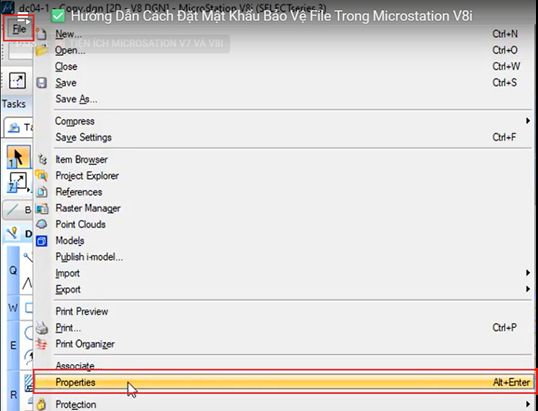538x411 pixels.
Task: Click the Print Organizer icon
Action: (41, 344)
